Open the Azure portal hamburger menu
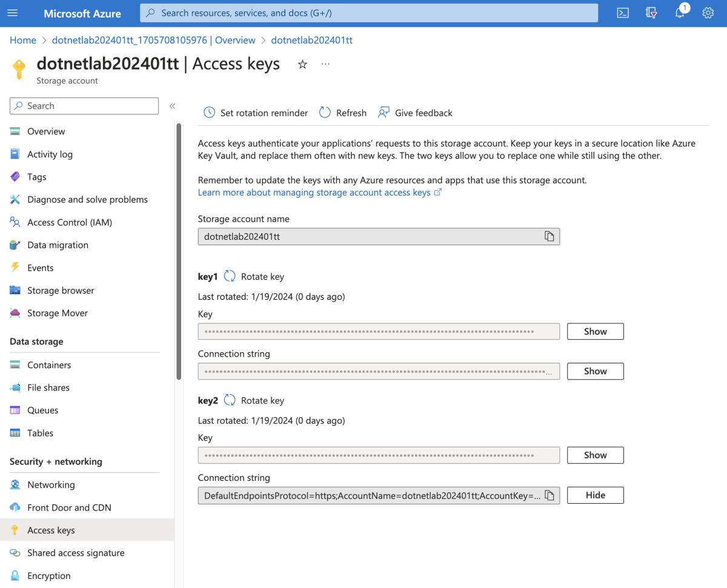Image resolution: width=727 pixels, height=588 pixels. point(12,13)
